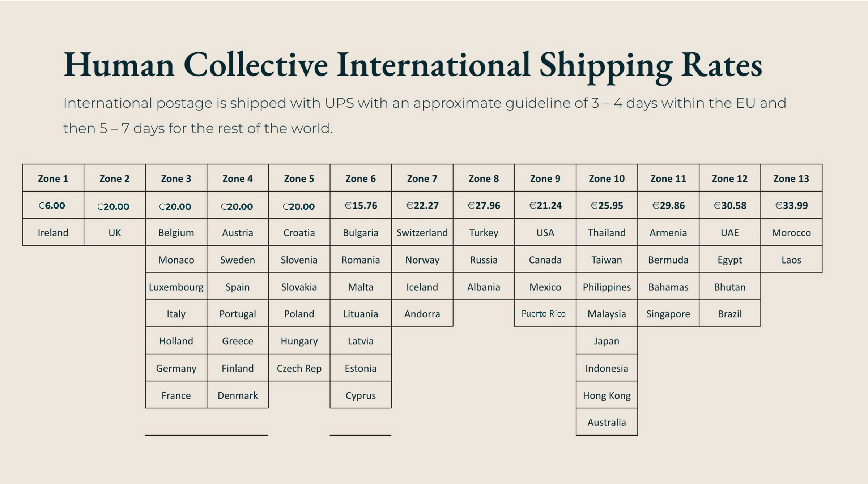
Task: Click the Albania cell
Action: [x=484, y=287]
